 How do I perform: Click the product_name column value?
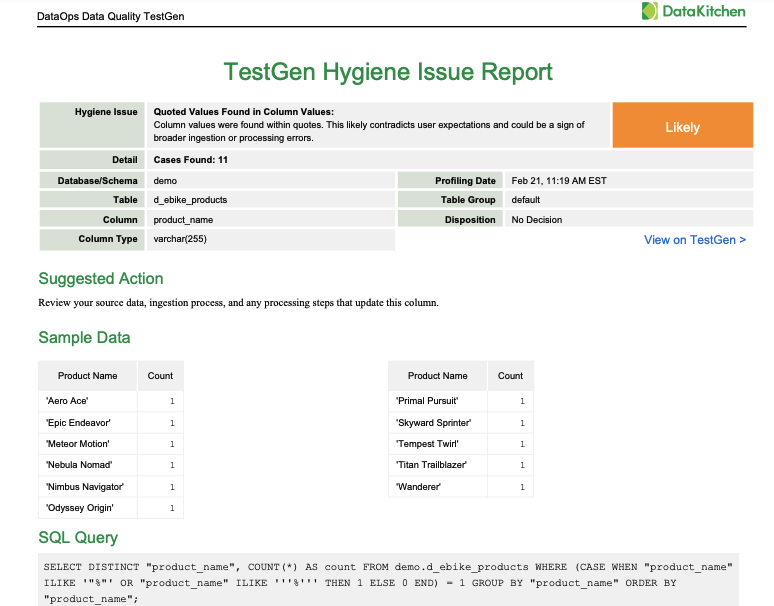point(183,220)
